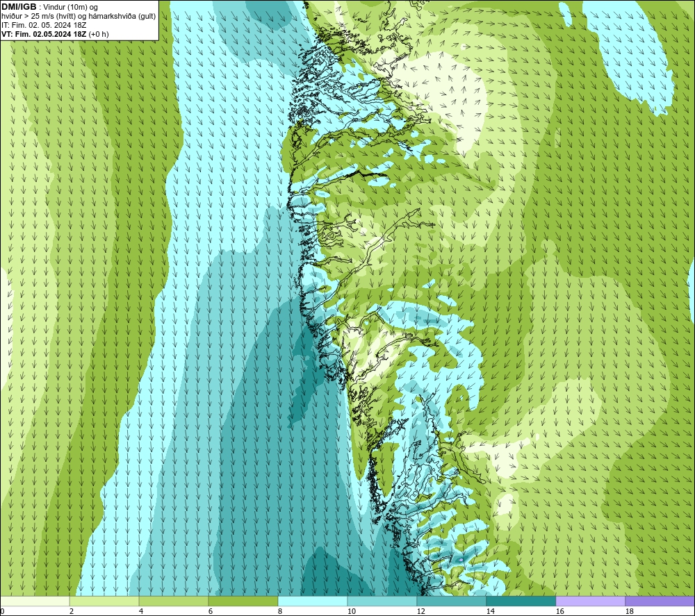Viewport: 695px width, 616px height.
Task: Click the scale label '14'
Action: click(x=490, y=612)
